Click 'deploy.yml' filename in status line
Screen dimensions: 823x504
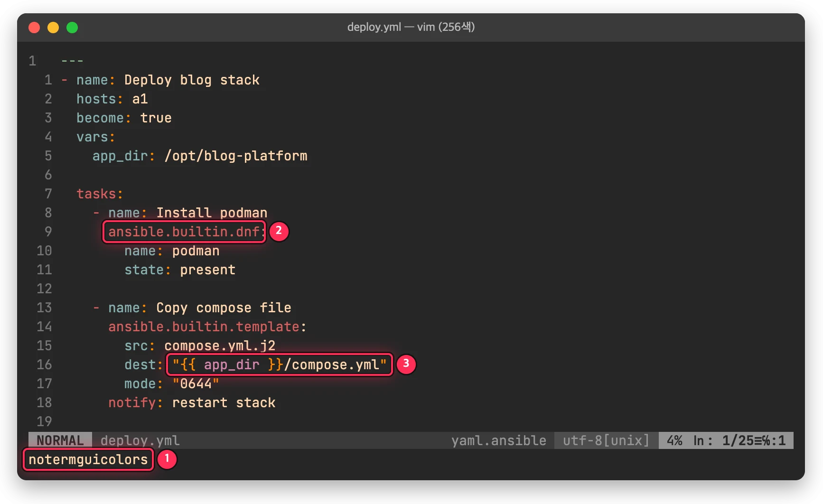point(140,440)
